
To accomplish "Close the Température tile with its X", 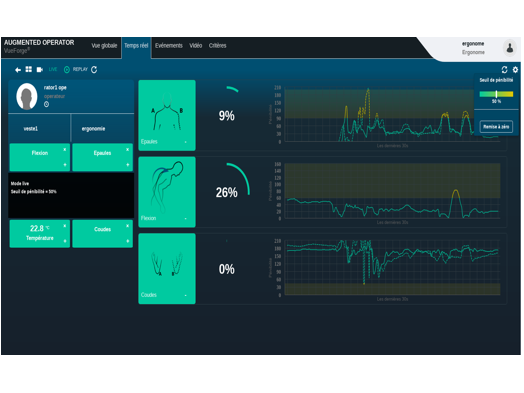I will (x=65, y=226).
